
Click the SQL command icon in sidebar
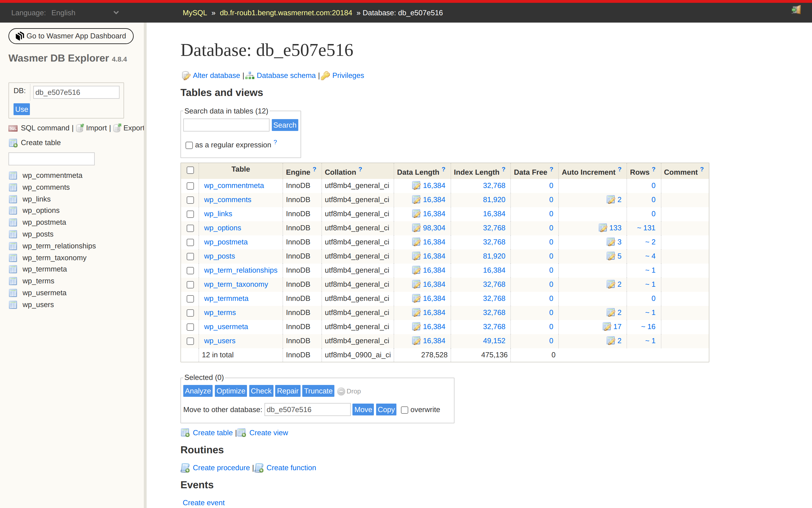click(x=13, y=128)
